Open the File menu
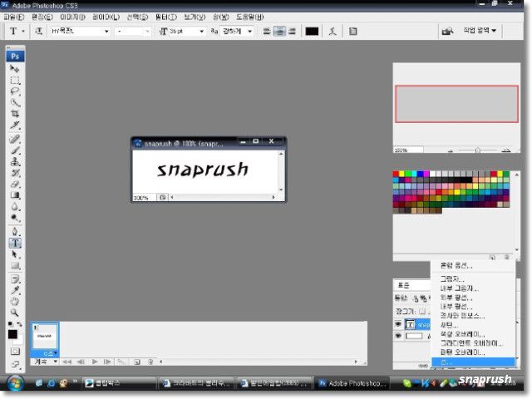The width and height of the screenshot is (532, 399). click(x=13, y=17)
